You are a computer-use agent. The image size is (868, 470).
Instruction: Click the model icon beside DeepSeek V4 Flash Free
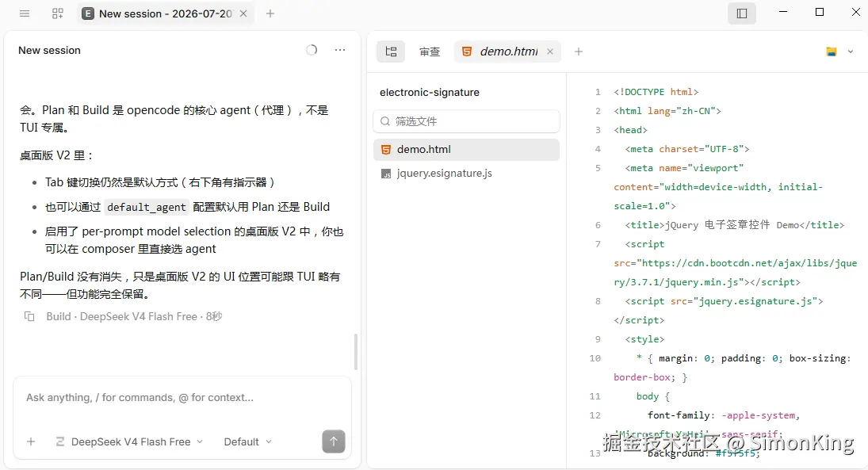click(x=59, y=441)
